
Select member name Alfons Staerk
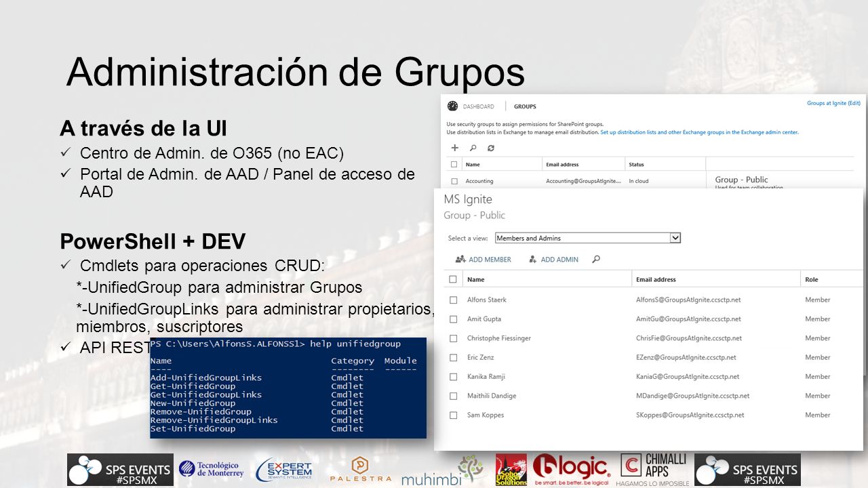point(487,300)
